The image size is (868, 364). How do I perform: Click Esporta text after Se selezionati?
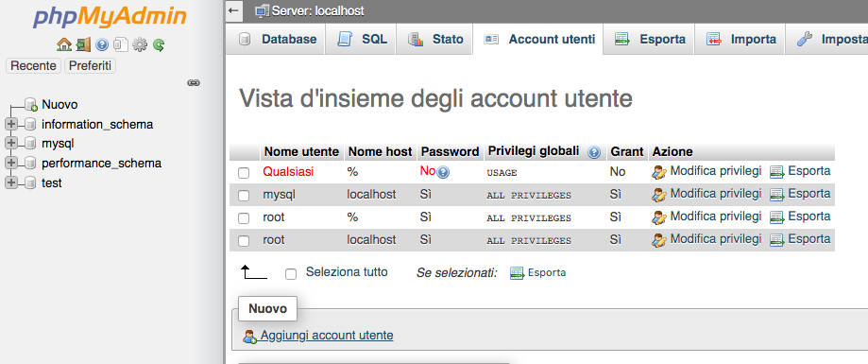tap(546, 272)
